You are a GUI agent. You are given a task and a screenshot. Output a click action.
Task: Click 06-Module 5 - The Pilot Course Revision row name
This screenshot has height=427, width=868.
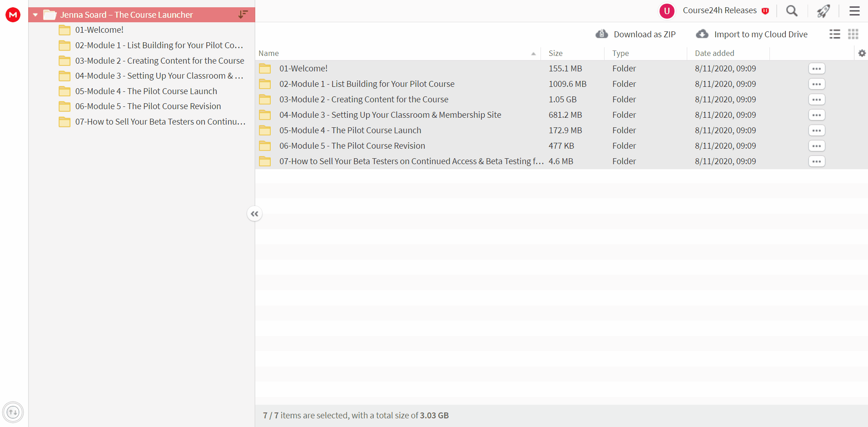352,146
